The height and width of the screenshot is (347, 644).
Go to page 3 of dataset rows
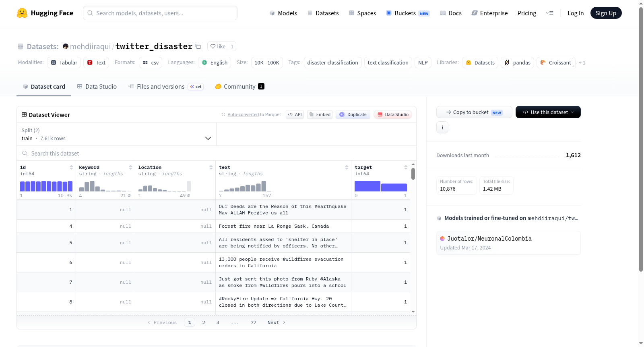pyautogui.click(x=218, y=322)
